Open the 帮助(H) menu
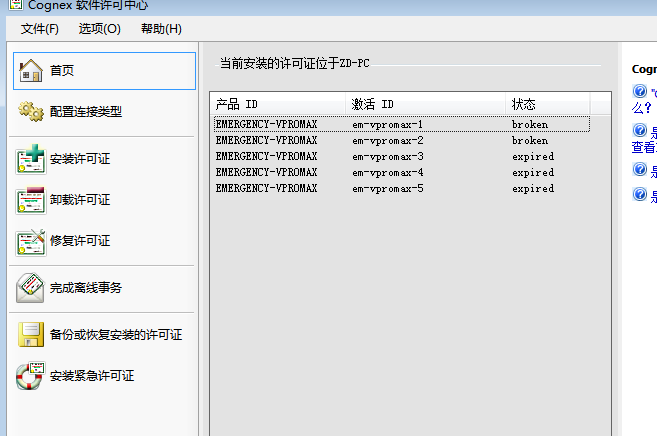The height and width of the screenshot is (436, 657). pyautogui.click(x=161, y=29)
